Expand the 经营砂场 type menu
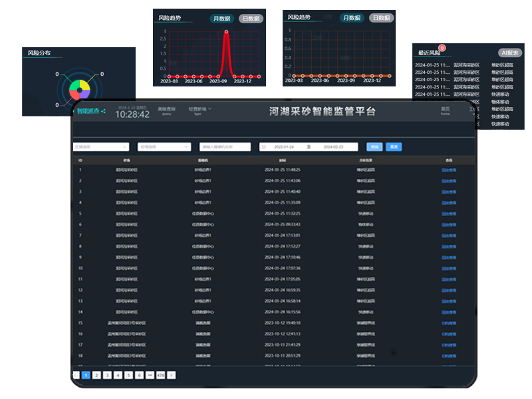Image resolution: width=532 pixels, height=399 pixels. [199, 110]
